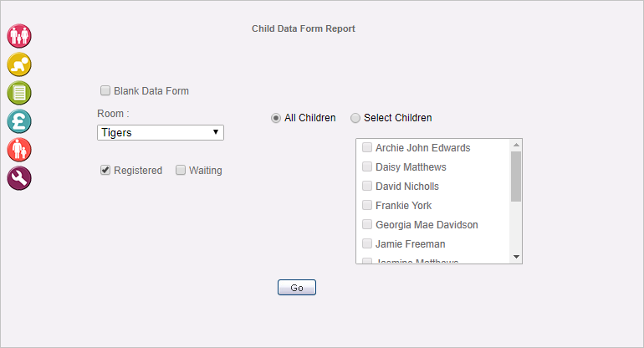
Task: Open the pink family icon in sidebar
Action: pyautogui.click(x=19, y=36)
